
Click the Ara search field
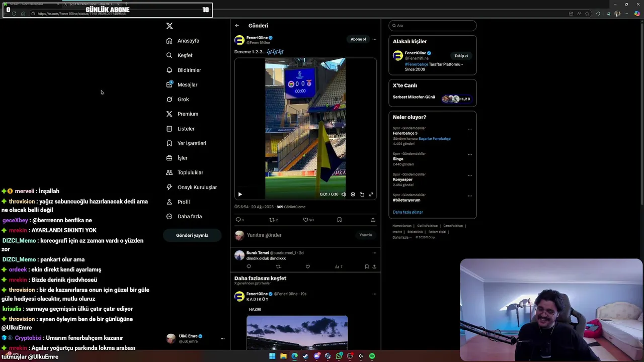(433, 26)
